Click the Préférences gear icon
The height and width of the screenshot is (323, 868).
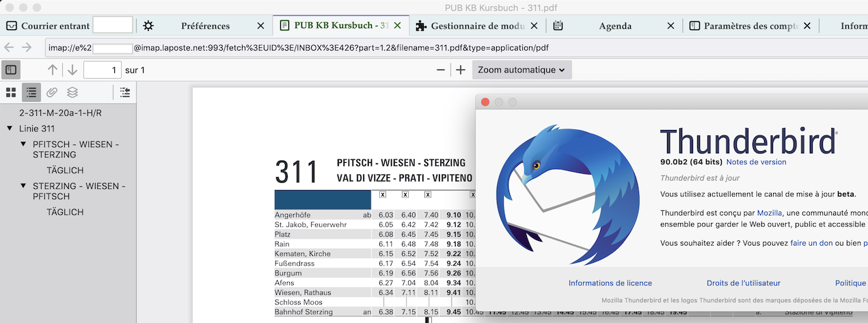148,26
